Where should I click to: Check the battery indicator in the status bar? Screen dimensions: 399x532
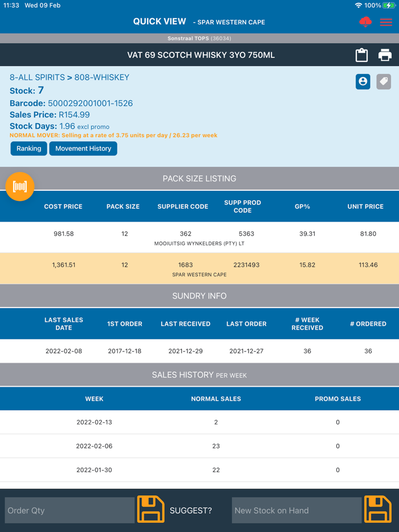389,6
